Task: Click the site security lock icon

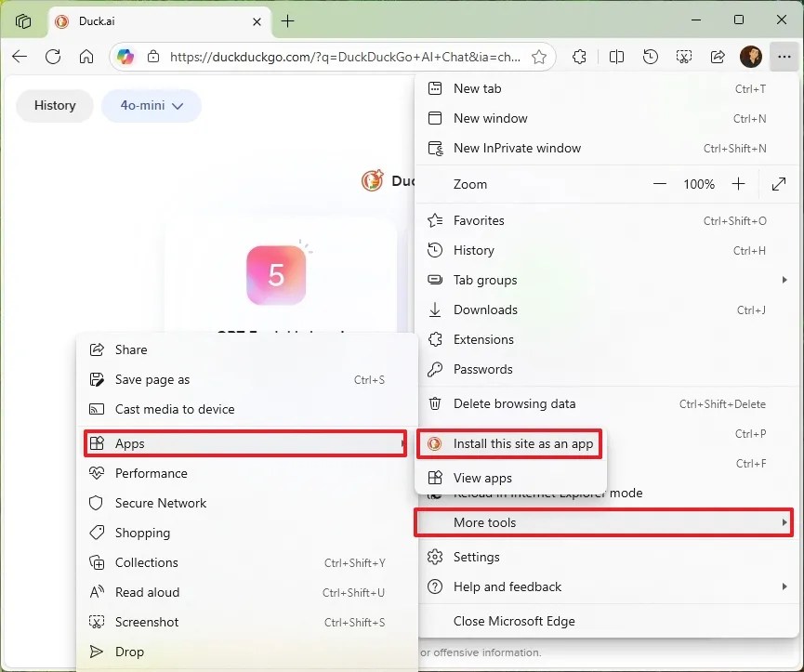Action: click(x=153, y=57)
